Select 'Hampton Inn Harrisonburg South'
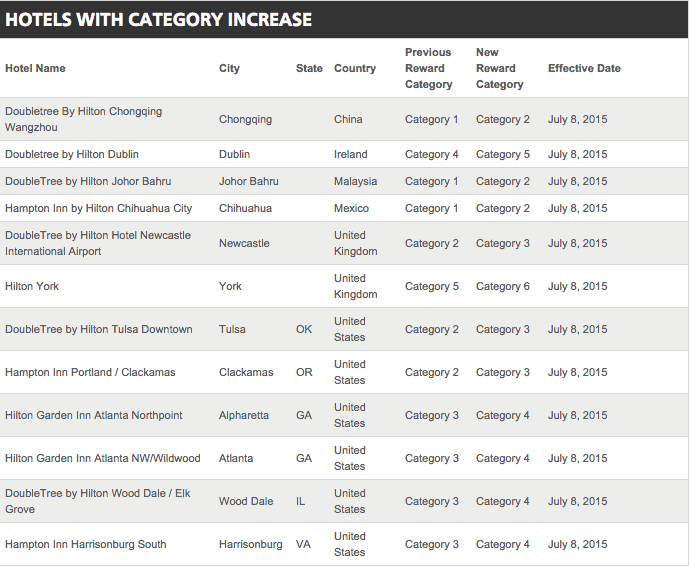This screenshot has width=690, height=566. tap(86, 544)
